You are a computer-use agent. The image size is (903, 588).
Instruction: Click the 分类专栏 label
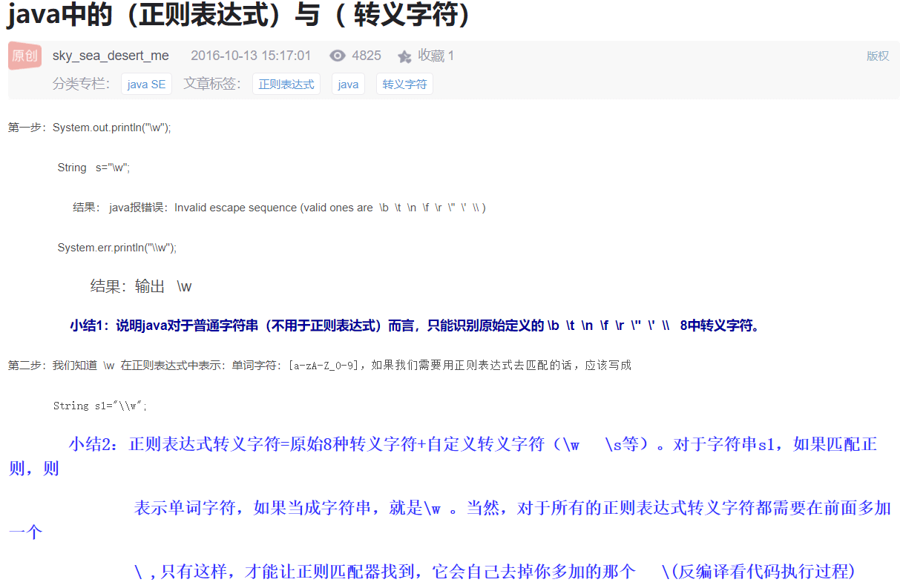click(82, 84)
